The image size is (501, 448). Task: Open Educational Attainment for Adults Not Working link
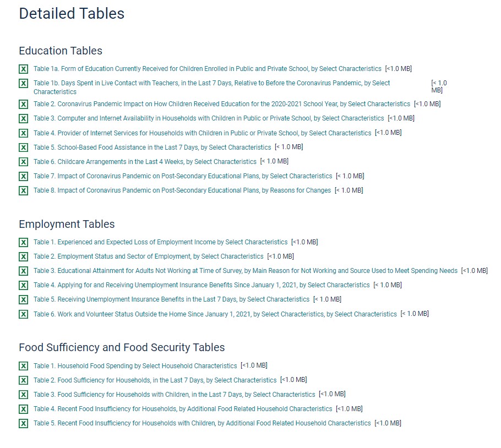[245, 271]
